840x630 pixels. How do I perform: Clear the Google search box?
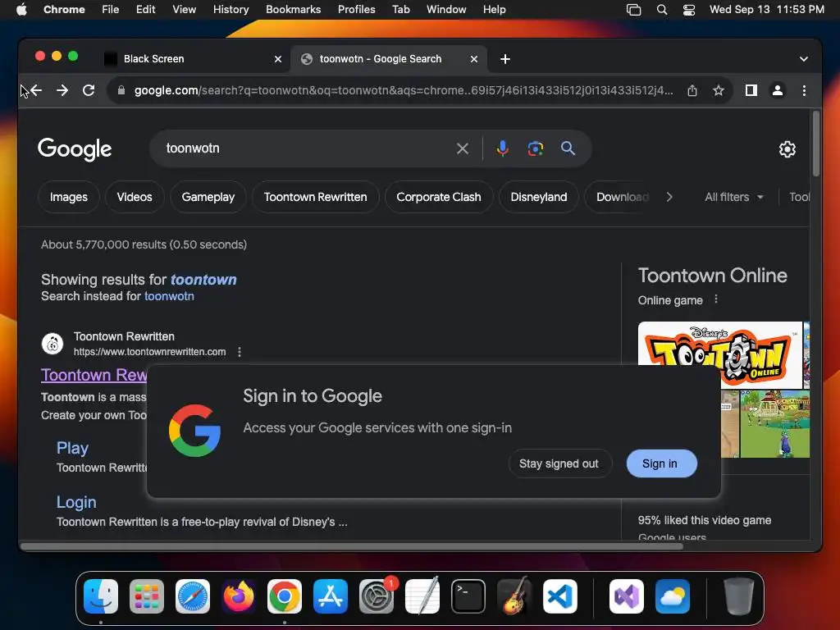click(463, 148)
